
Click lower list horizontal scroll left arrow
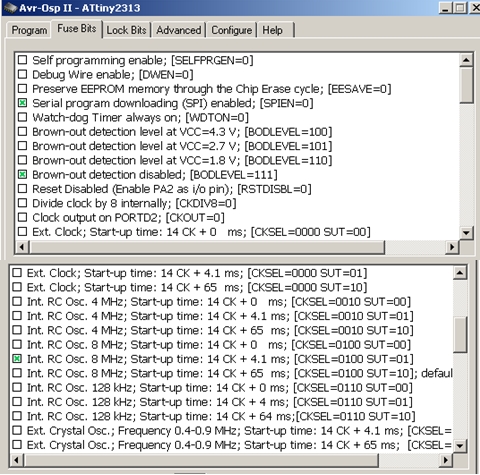(x=16, y=460)
